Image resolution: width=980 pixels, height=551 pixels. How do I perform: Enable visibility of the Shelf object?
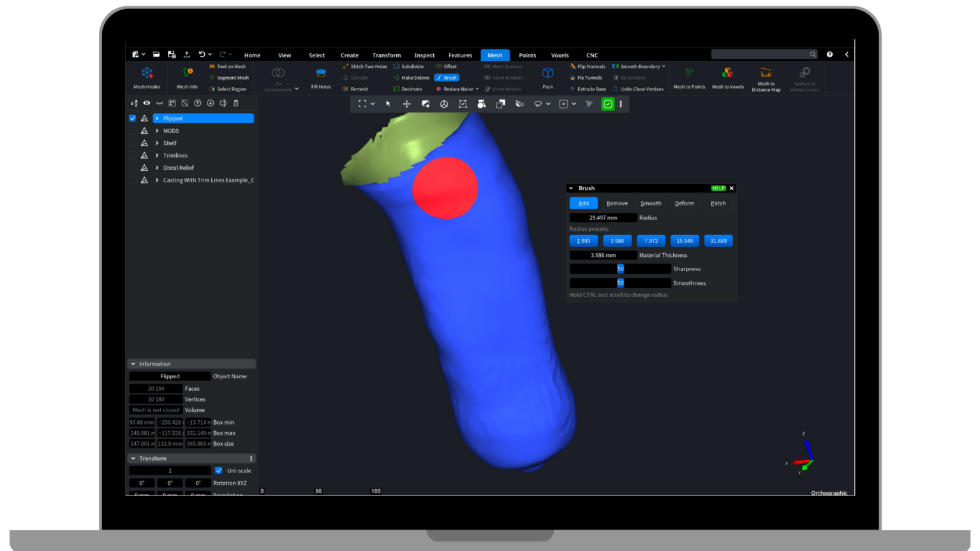(132, 143)
